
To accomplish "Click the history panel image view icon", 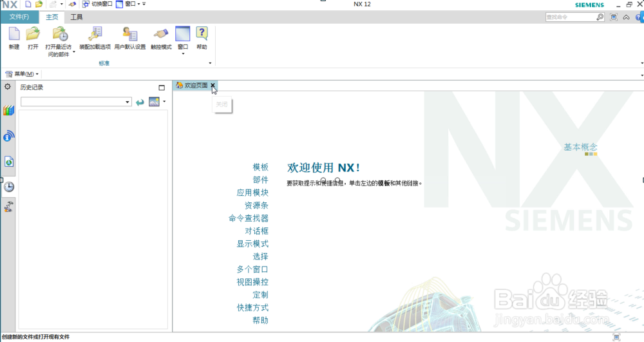I will tap(154, 101).
